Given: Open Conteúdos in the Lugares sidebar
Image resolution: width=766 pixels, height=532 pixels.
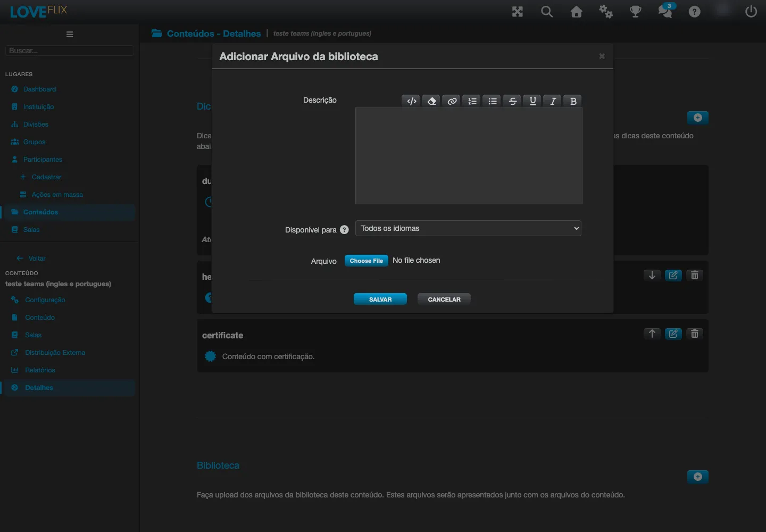Looking at the screenshot, I should (40, 212).
